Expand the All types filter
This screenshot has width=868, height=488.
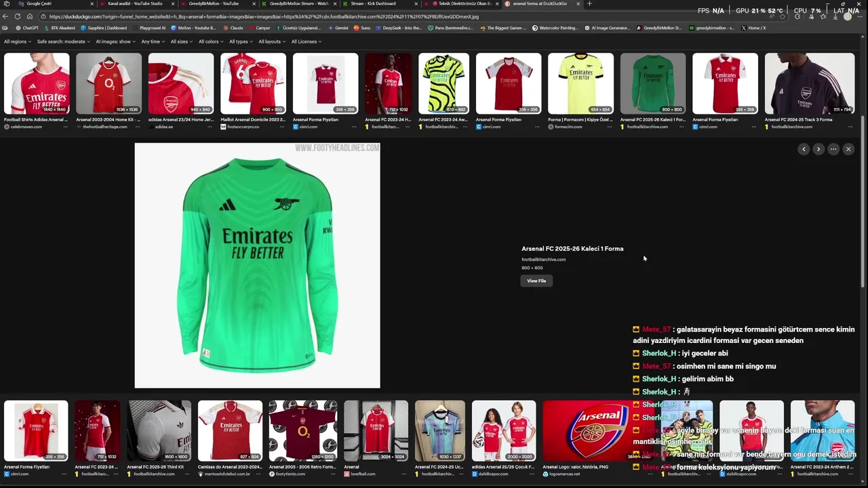241,41
